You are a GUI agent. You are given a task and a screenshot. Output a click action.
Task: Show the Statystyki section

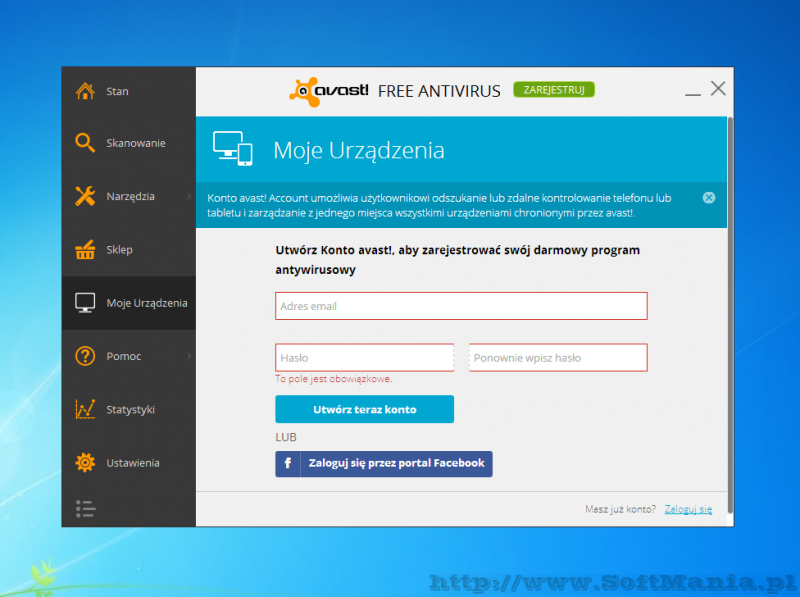click(x=131, y=410)
